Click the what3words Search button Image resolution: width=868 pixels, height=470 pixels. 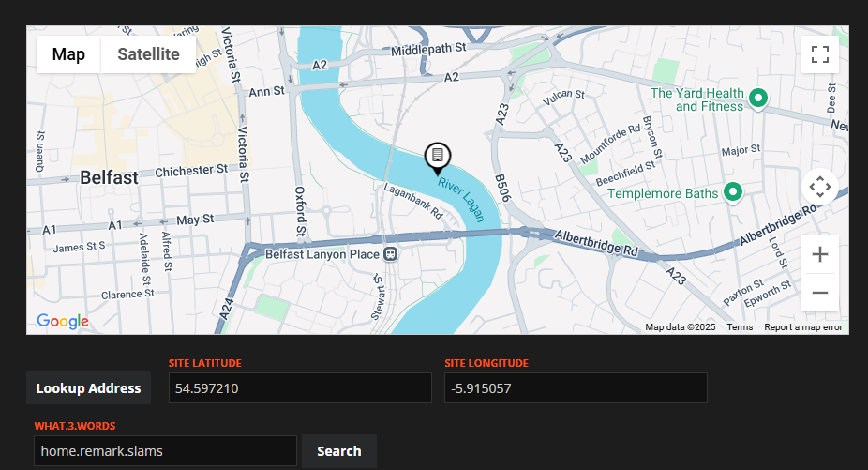point(338,451)
